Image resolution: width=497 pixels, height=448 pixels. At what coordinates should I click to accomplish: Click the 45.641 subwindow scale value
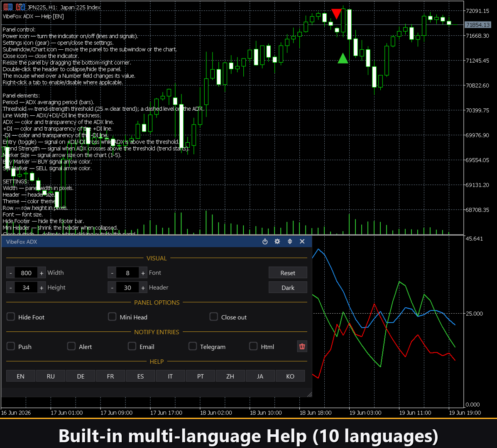pyautogui.click(x=474, y=239)
